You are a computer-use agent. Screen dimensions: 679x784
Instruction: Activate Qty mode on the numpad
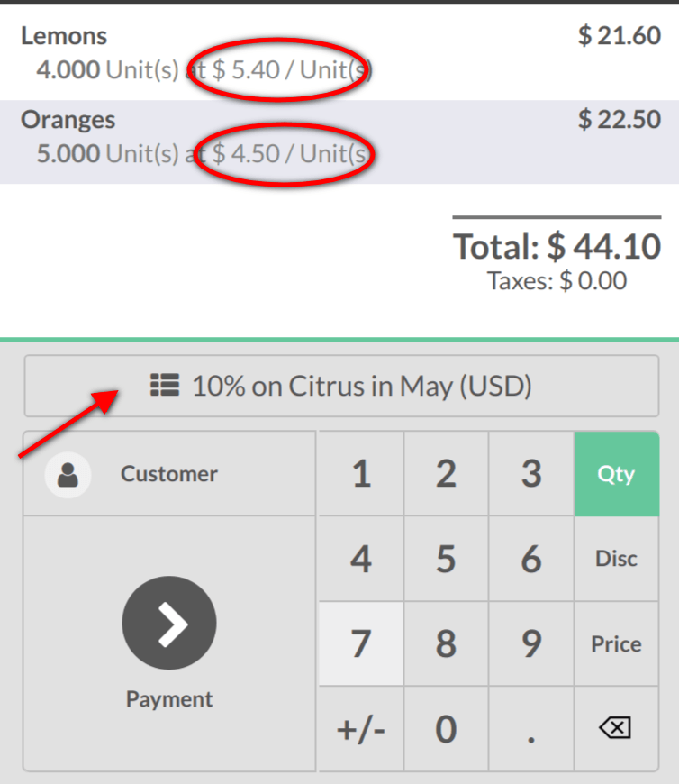pos(616,475)
